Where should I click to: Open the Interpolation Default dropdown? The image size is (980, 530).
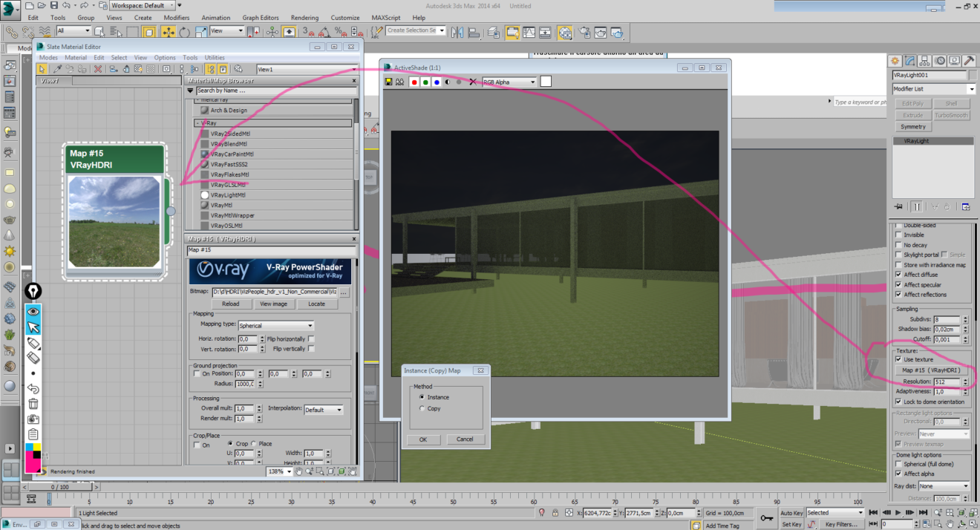click(324, 410)
